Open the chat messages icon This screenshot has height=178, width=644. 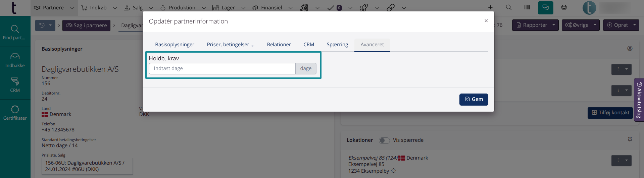[x=546, y=7]
